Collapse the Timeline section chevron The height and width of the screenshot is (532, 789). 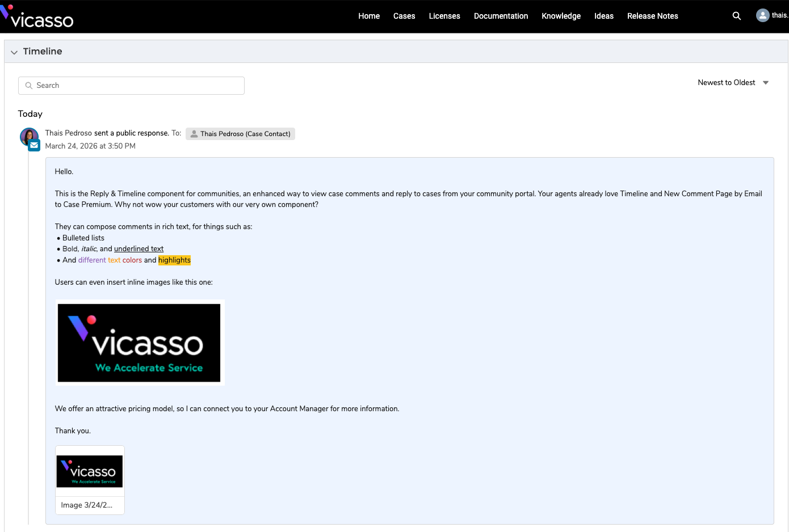point(14,52)
